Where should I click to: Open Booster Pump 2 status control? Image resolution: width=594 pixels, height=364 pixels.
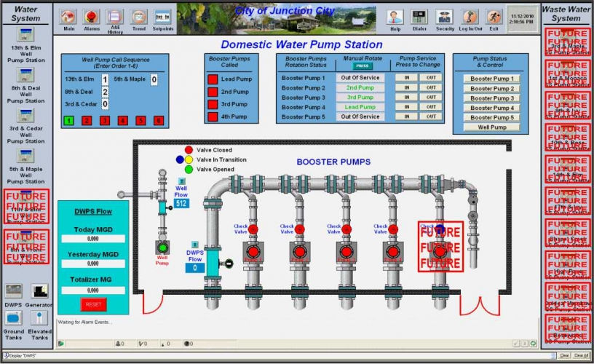[x=491, y=89]
